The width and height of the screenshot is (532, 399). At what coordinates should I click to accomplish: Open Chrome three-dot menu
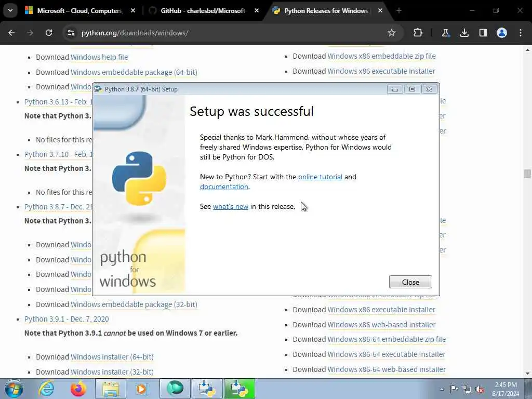coord(521,33)
